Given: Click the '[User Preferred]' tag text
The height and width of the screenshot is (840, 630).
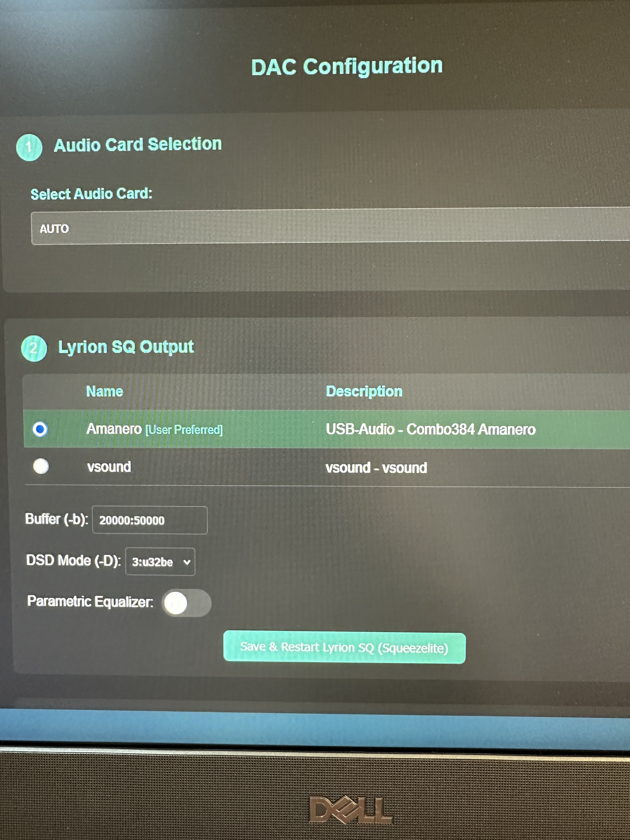Looking at the screenshot, I should point(184,430).
